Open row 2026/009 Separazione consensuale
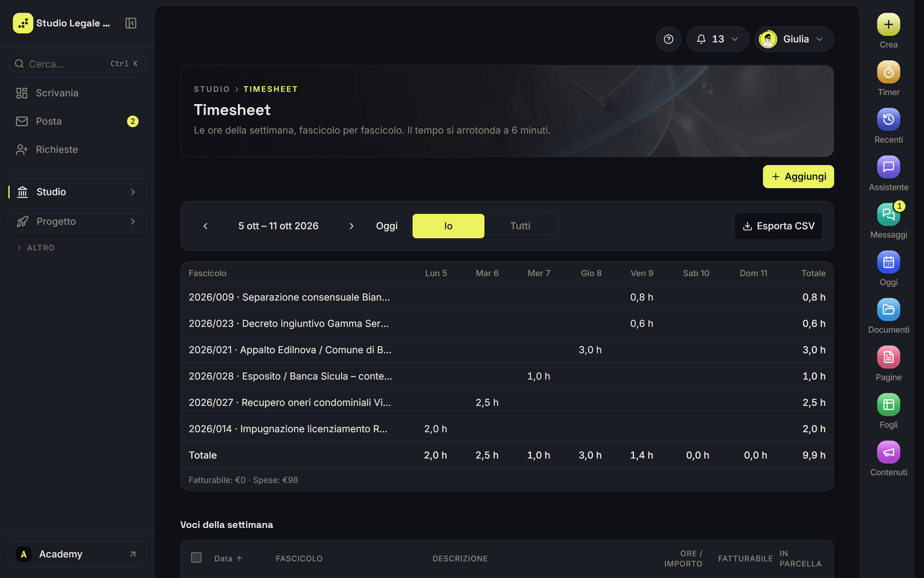Viewport: 924px width, 578px height. point(507,297)
